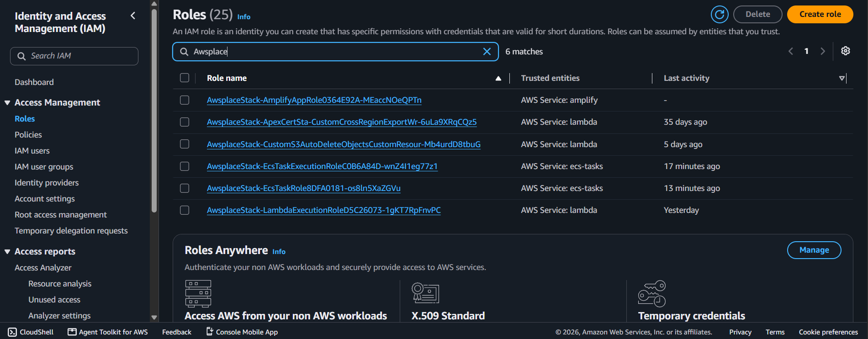
Task: Click the Agent Toolkit for AWS icon
Action: point(72,332)
